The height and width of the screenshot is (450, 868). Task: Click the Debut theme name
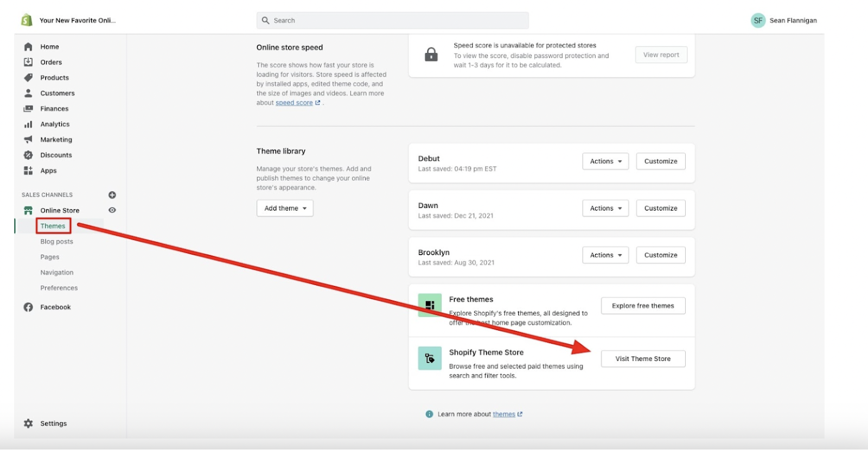tap(429, 159)
